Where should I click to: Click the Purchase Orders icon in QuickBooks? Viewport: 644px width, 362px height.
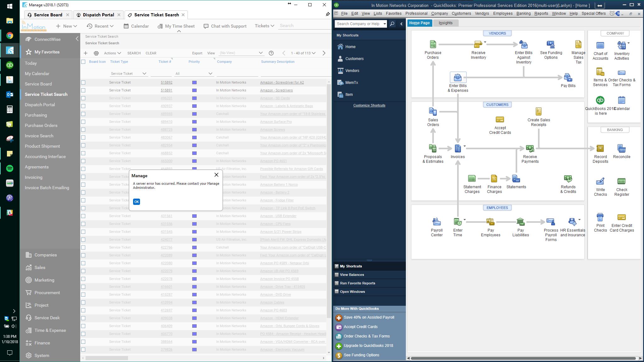click(433, 44)
